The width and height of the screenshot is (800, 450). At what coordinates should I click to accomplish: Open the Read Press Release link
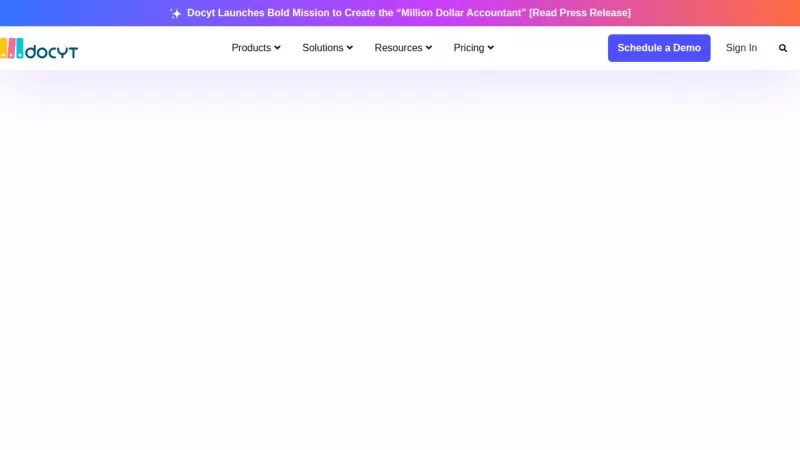[580, 13]
